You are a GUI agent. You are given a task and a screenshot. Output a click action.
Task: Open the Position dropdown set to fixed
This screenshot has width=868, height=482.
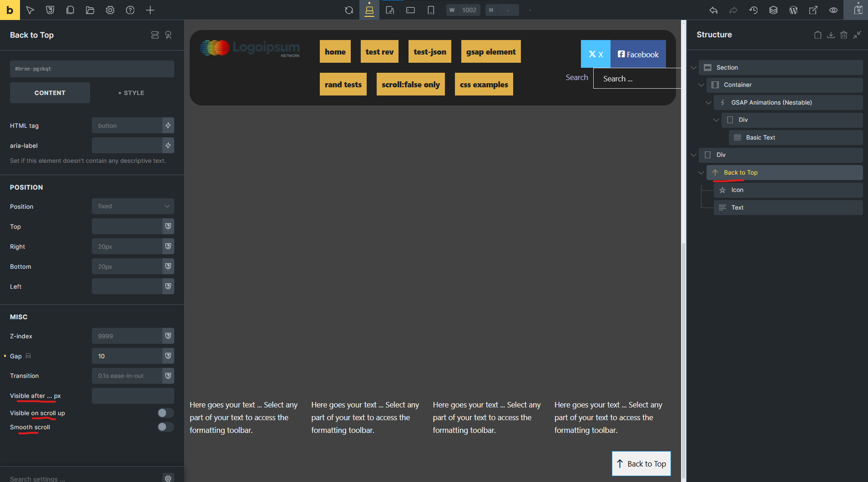tap(133, 206)
